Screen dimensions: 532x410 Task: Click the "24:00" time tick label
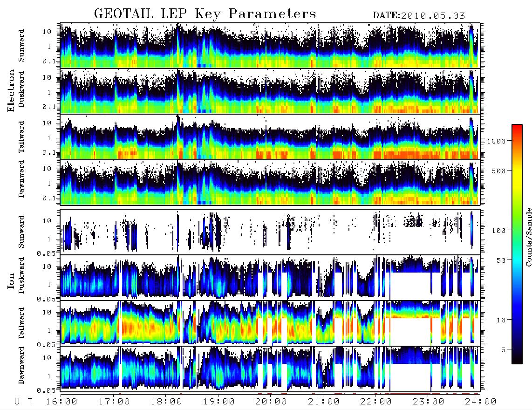[x=481, y=402]
